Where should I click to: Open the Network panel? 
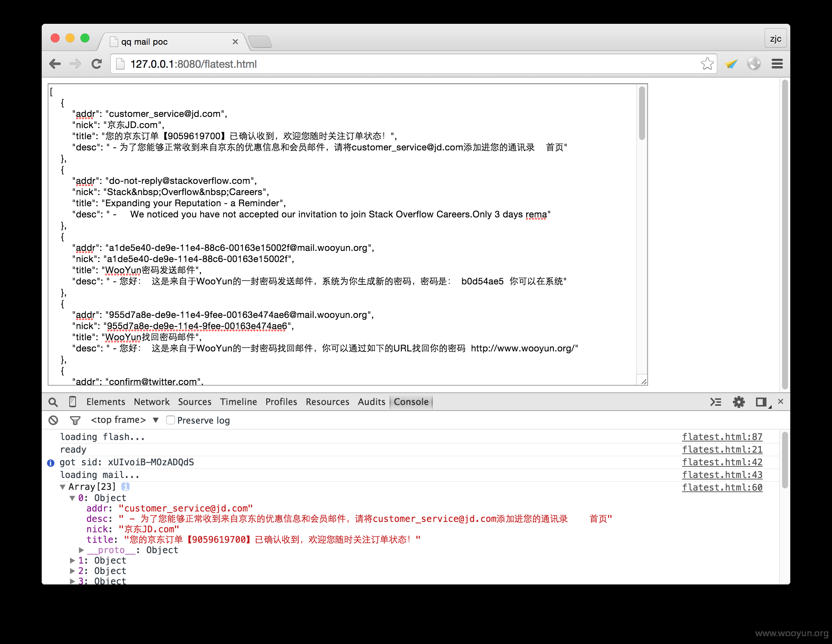tap(152, 402)
